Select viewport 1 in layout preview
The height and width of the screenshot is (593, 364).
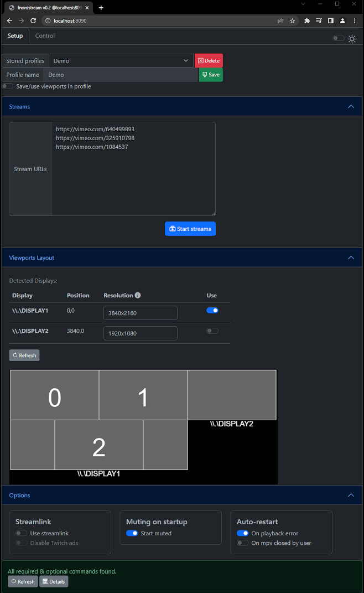pyautogui.click(x=143, y=395)
